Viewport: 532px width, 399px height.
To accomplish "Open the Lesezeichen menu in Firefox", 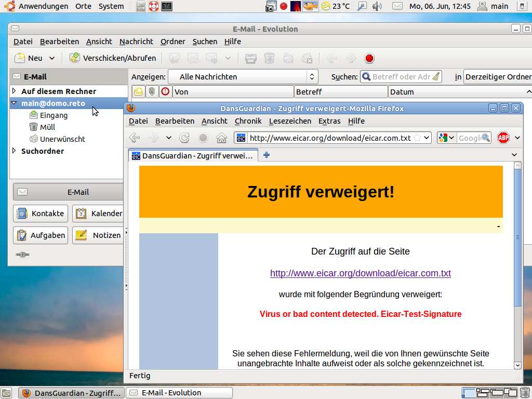I will click(x=290, y=121).
